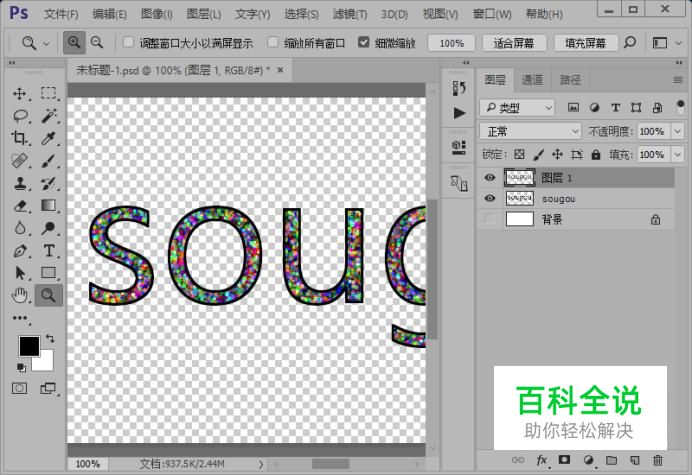This screenshot has width=692, height=475.
Task: Select the Rectangle shape tool
Action: pos(49,273)
